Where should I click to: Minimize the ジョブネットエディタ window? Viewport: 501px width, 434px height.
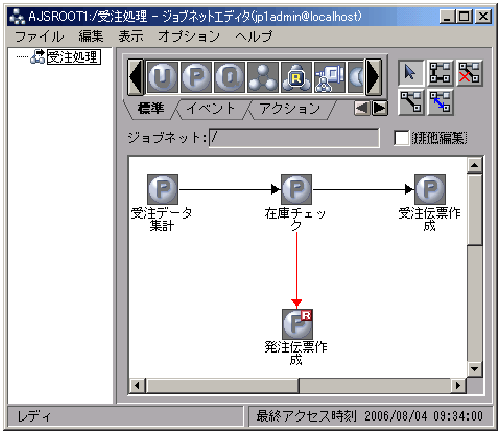click(447, 16)
